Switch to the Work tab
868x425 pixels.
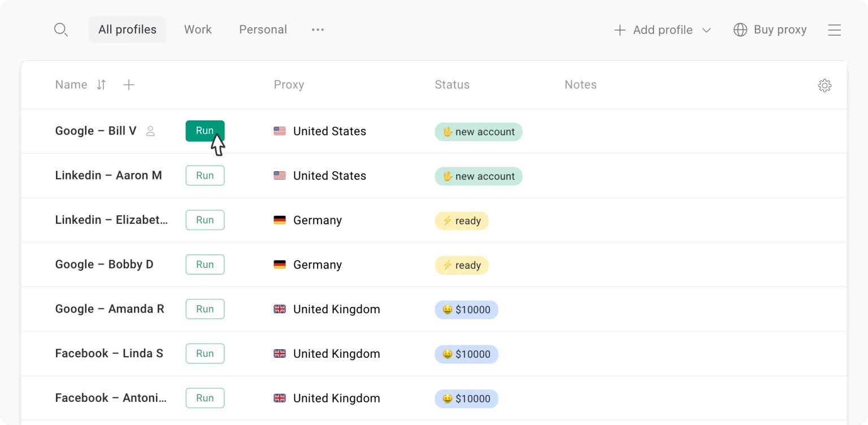click(x=198, y=29)
